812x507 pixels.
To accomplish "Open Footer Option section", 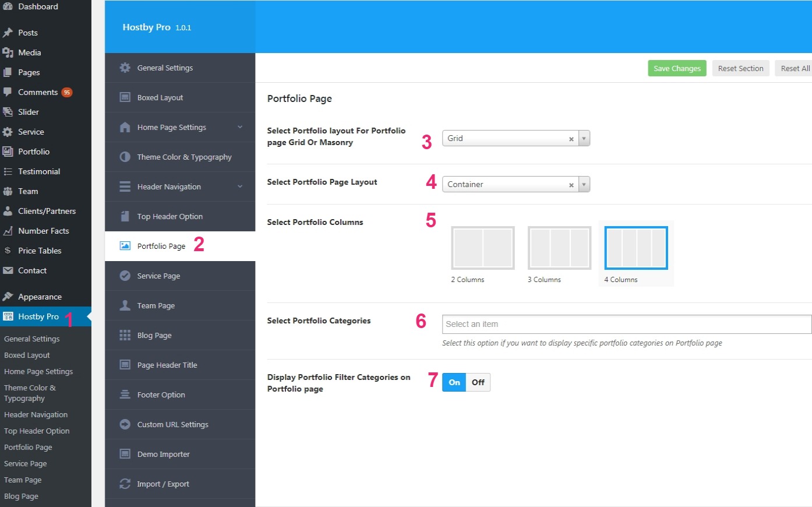I will 180,395.
